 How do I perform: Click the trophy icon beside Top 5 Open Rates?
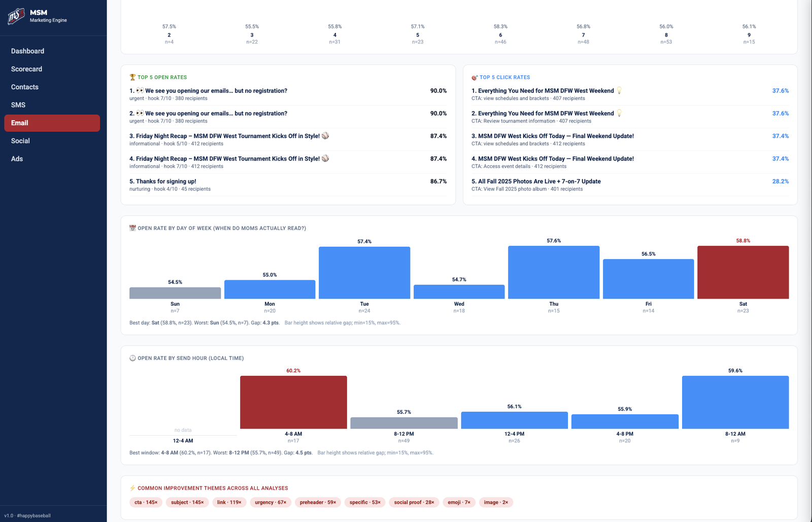tap(131, 77)
